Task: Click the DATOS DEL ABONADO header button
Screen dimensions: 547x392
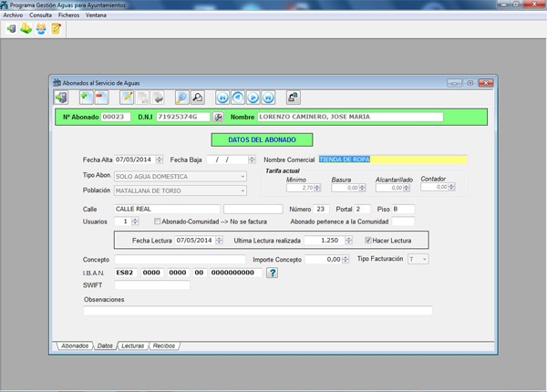Action: click(262, 139)
